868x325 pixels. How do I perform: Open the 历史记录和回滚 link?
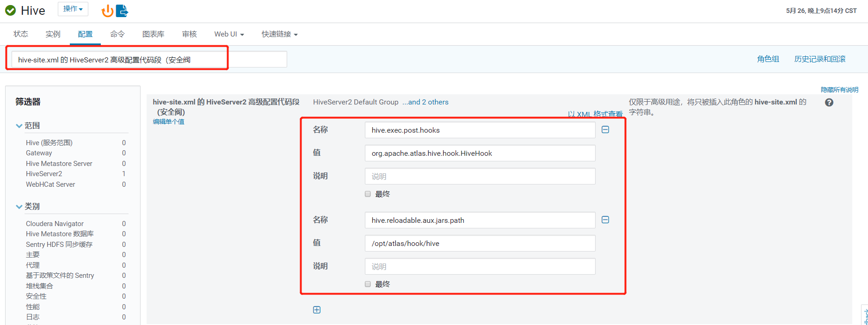tap(820, 59)
